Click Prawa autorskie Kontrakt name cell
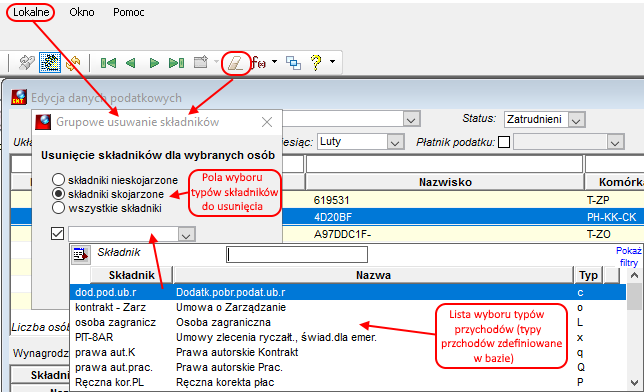This screenshot has height=392, width=644. coord(237,352)
